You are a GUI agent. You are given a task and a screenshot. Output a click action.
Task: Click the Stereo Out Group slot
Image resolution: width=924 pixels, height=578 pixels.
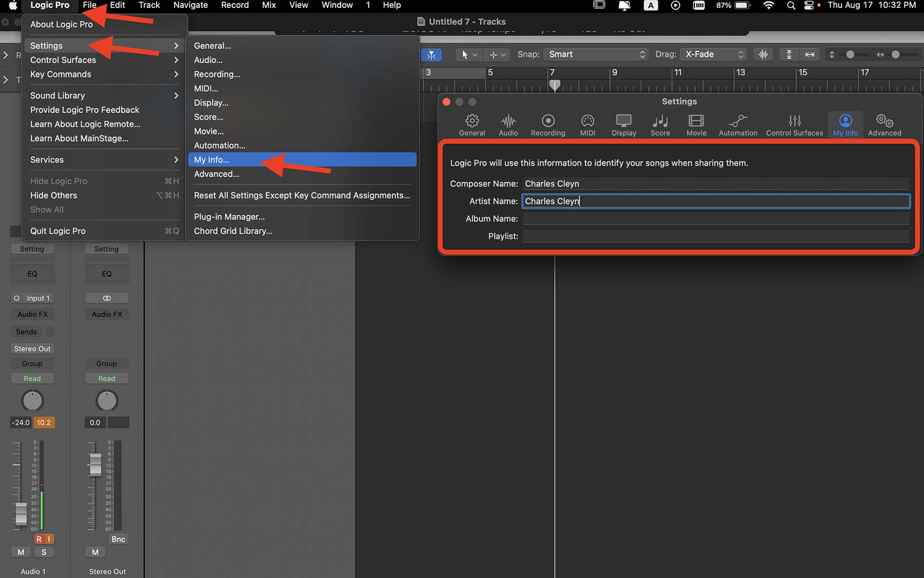(x=107, y=364)
